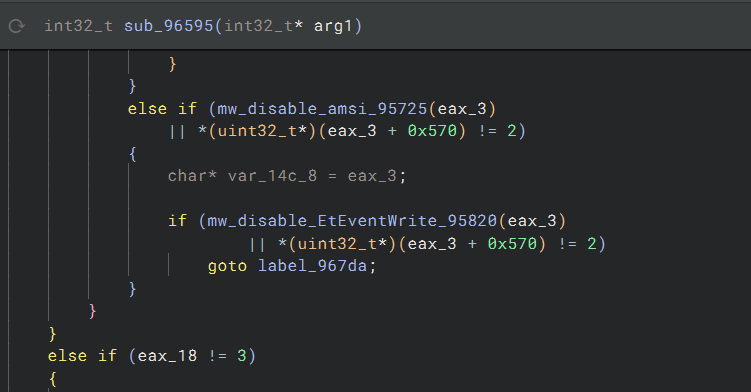The height and width of the screenshot is (392, 751).
Task: Click "else if" keyword before eax_18
Action: [x=82, y=356]
